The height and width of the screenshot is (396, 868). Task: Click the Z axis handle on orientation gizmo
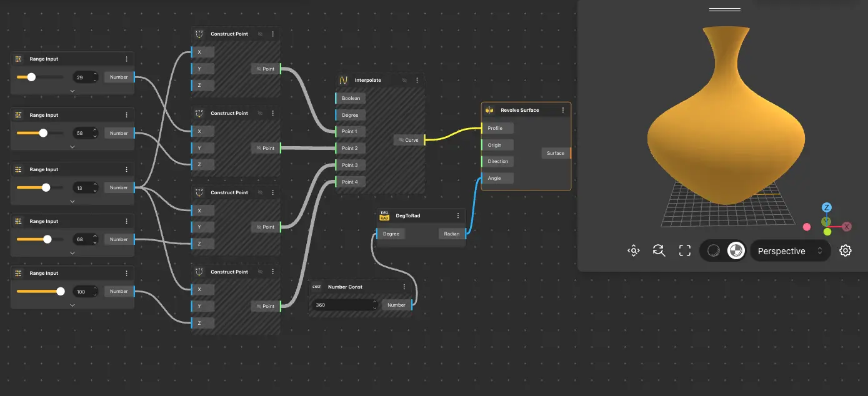[x=826, y=207]
